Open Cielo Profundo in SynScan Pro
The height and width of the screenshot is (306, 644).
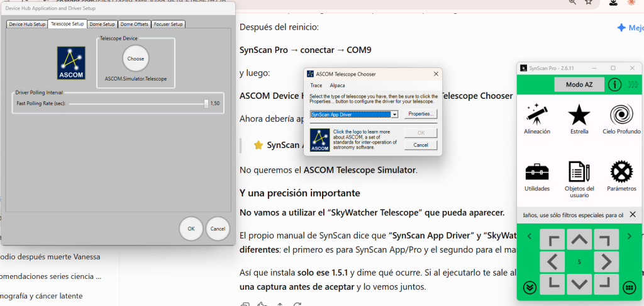click(x=621, y=119)
